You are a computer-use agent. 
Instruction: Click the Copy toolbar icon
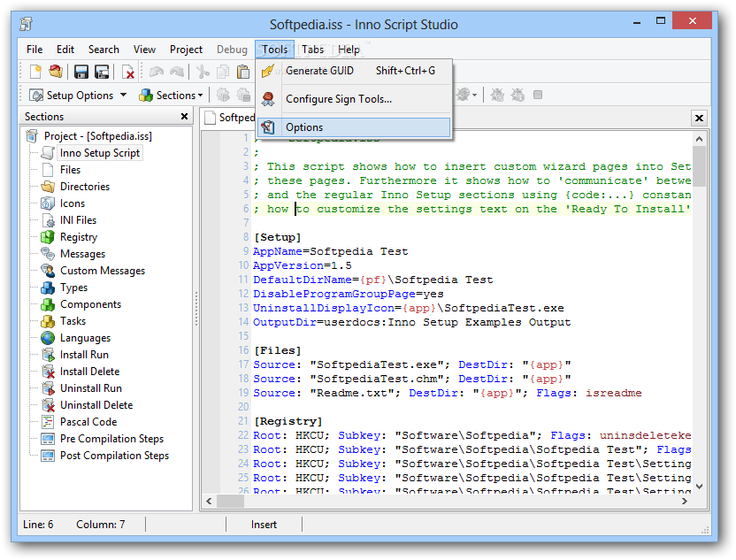click(223, 72)
